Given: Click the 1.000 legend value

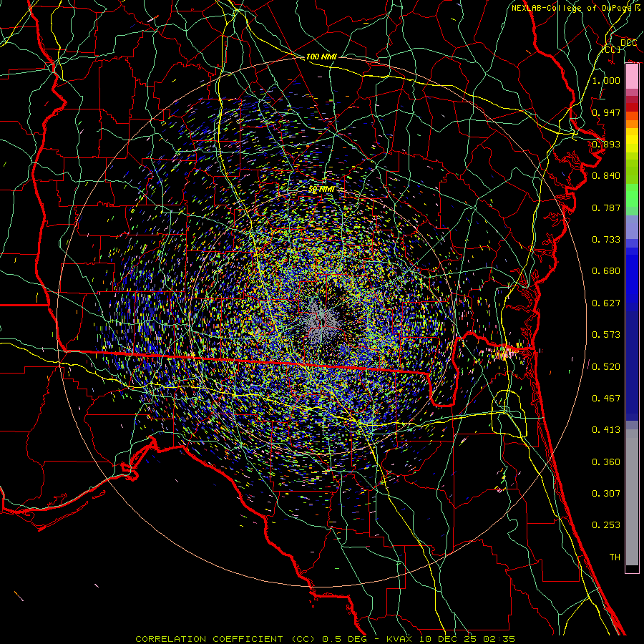Looking at the screenshot, I should pyautogui.click(x=606, y=80).
